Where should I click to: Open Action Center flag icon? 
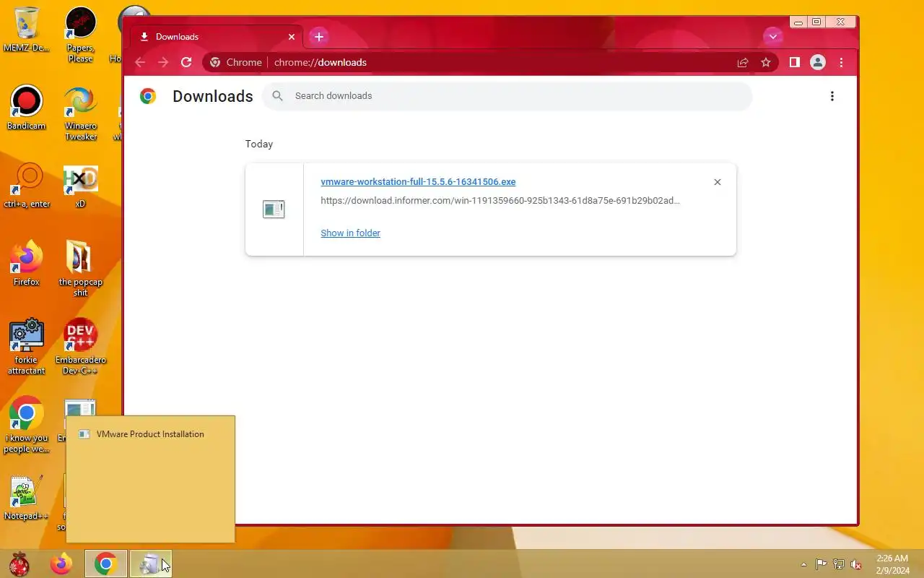pos(821,564)
